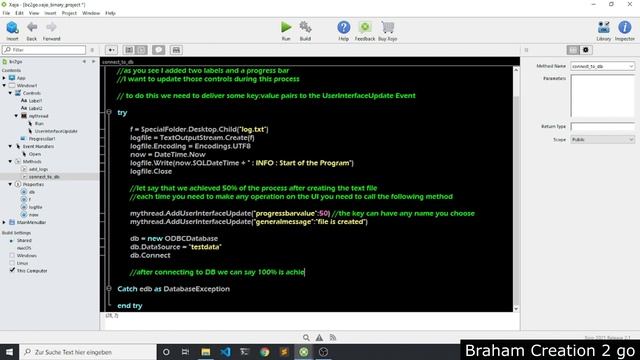
Task: Open the Insert menu
Action: click(x=50, y=13)
